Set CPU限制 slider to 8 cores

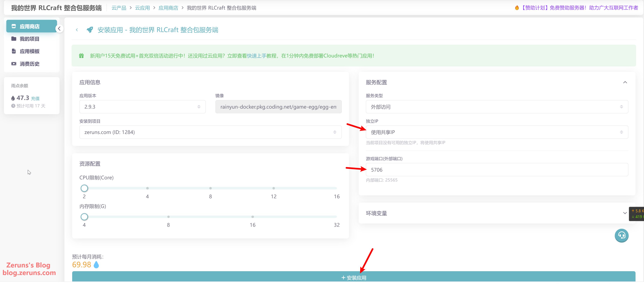pyautogui.click(x=211, y=188)
